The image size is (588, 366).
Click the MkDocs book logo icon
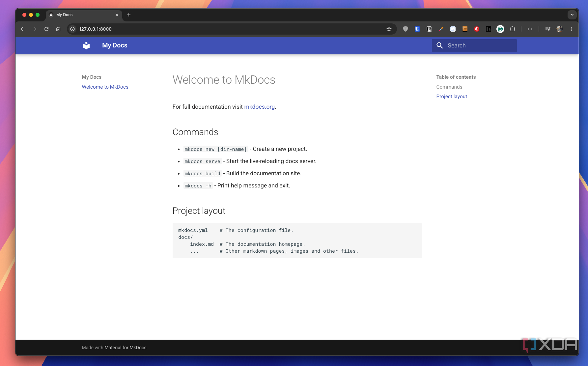click(86, 45)
